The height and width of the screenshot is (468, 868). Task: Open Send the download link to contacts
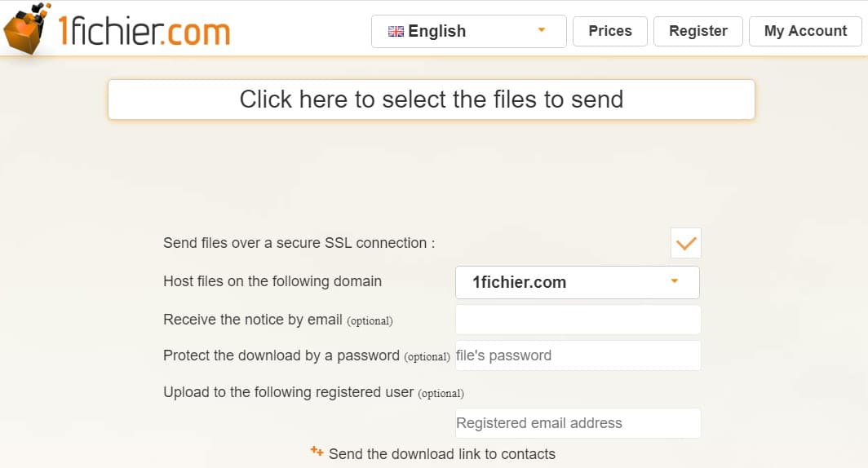click(x=442, y=454)
